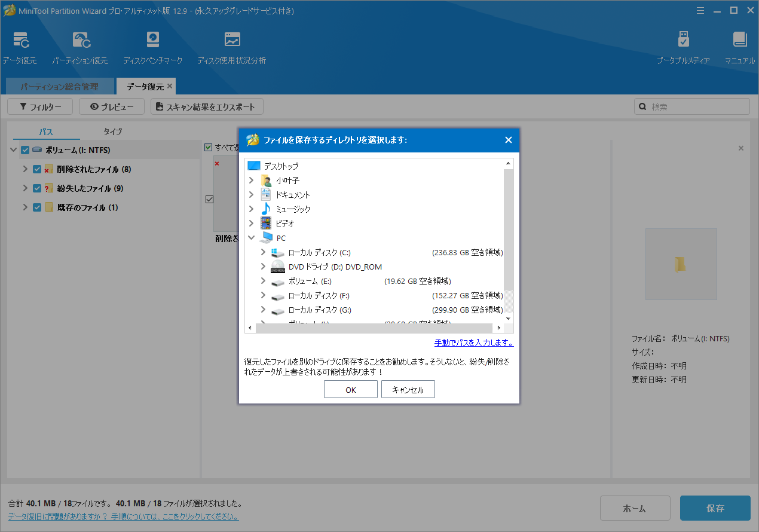
Task: Toggle the 紛失したファイル (9) checkbox
Action: tap(37, 188)
